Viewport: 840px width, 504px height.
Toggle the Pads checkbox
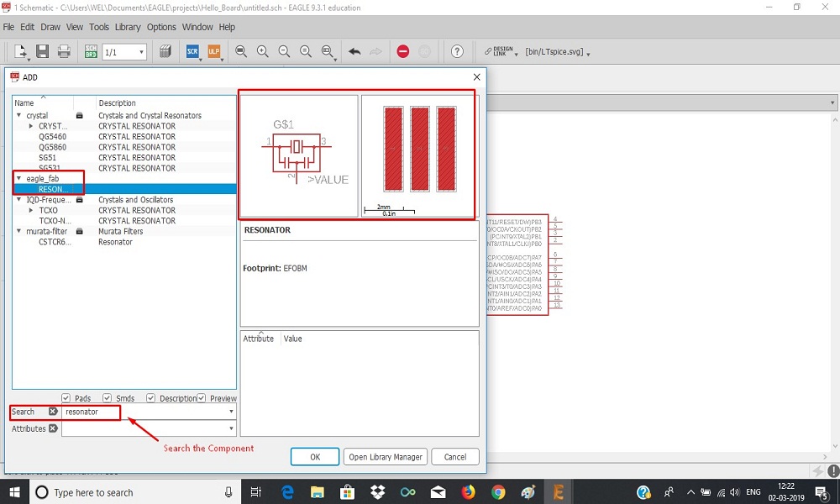66,398
